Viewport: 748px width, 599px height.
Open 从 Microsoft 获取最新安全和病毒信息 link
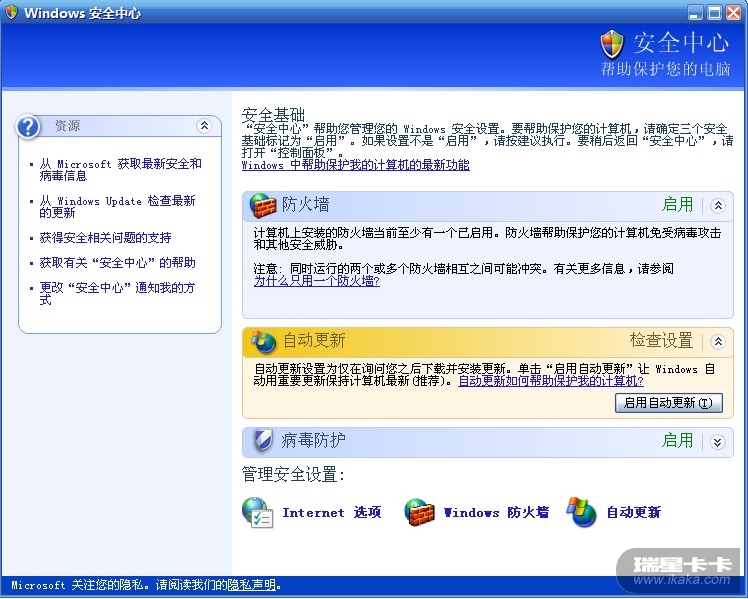point(121,170)
